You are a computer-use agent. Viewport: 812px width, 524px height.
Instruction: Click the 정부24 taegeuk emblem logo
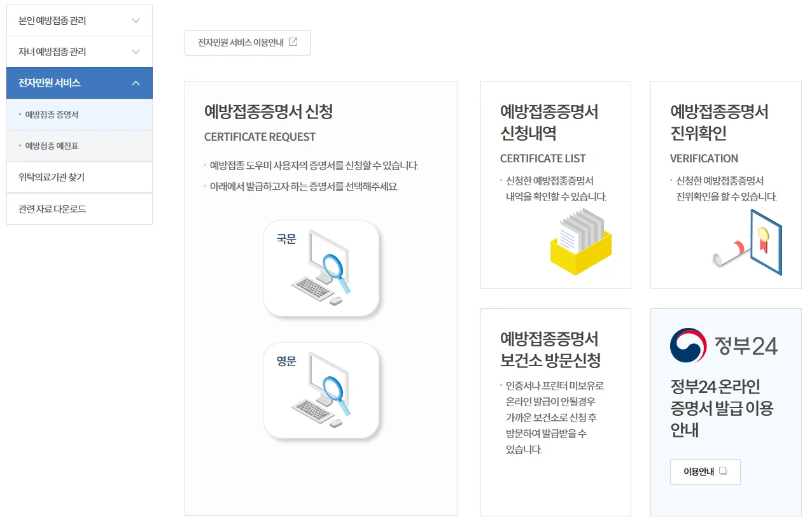coord(687,344)
